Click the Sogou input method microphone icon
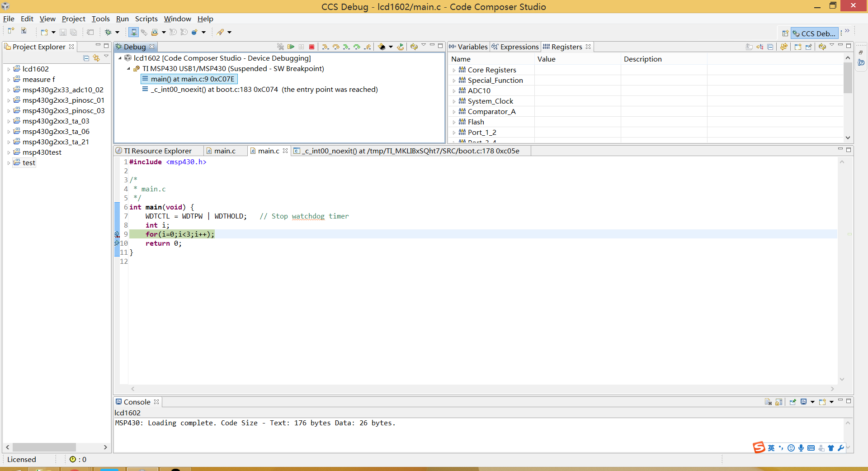868x471 pixels. (801, 448)
